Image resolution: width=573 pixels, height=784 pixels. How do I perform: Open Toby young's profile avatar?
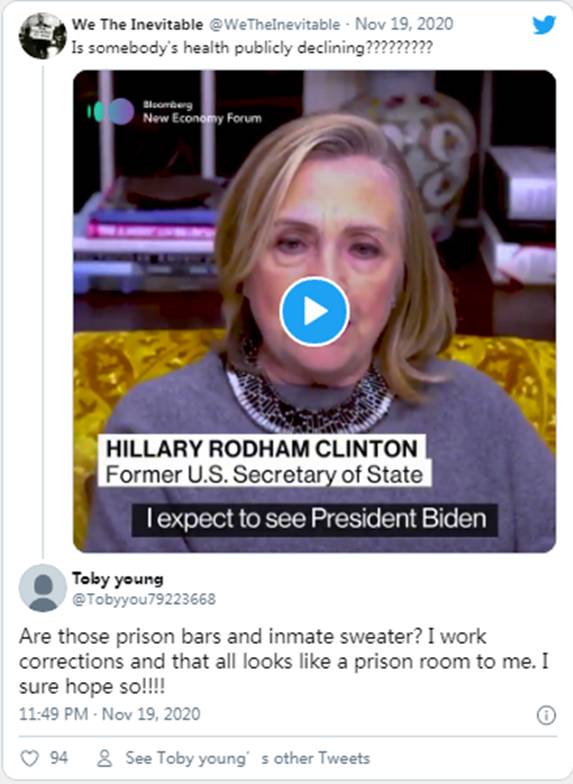click(x=42, y=588)
